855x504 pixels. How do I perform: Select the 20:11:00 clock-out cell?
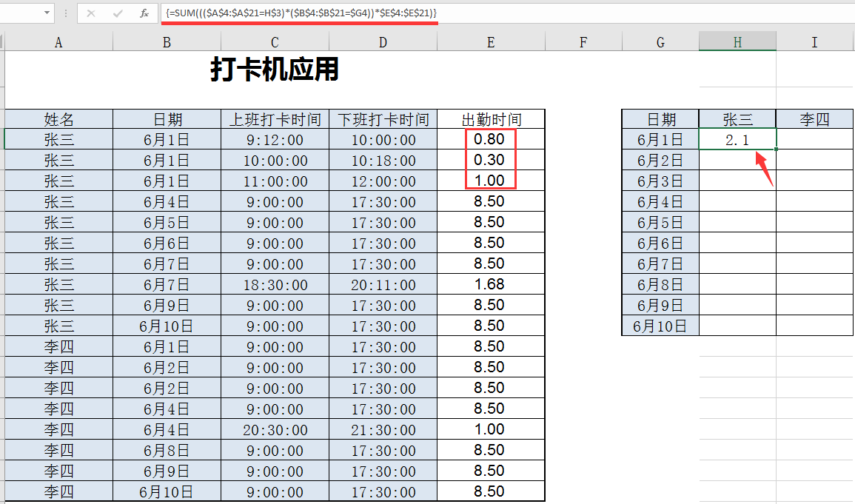point(383,284)
